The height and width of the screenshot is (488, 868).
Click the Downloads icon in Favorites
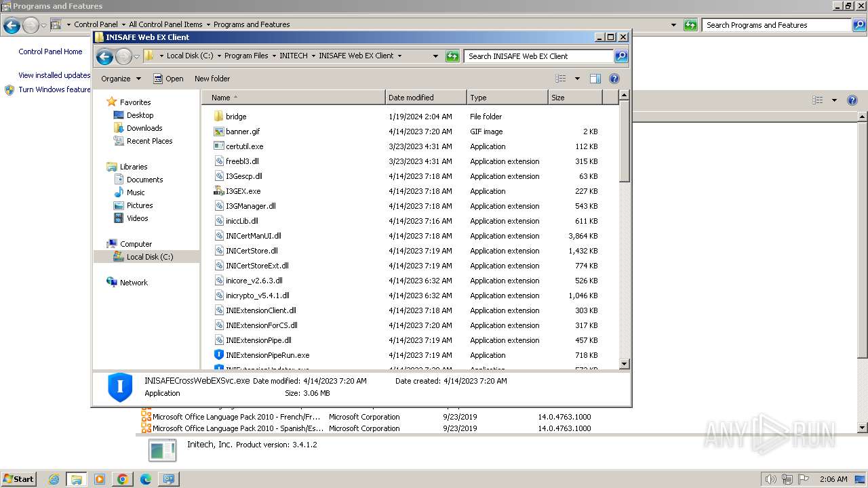(119, 128)
